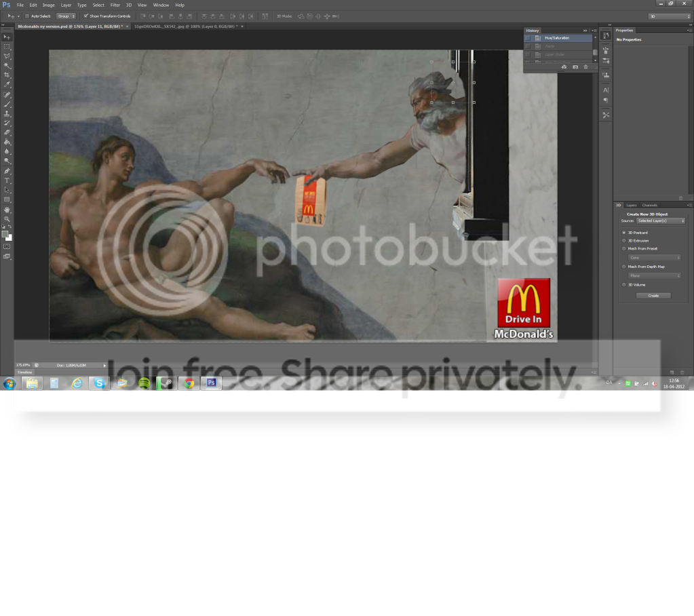Select the Hue/Saturation history state

558,38
